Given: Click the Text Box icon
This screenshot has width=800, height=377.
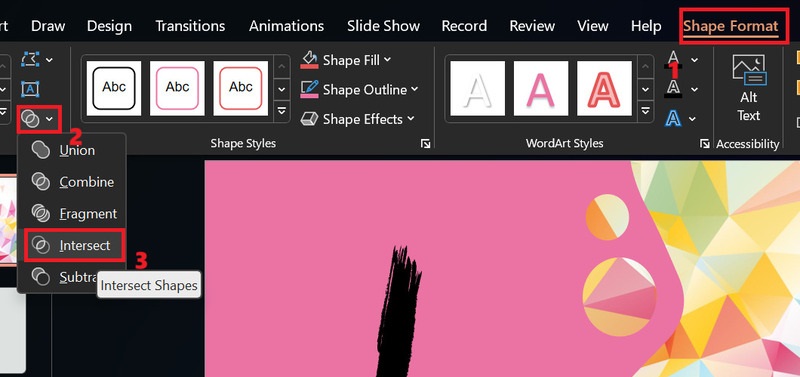Looking at the screenshot, I should (x=30, y=89).
